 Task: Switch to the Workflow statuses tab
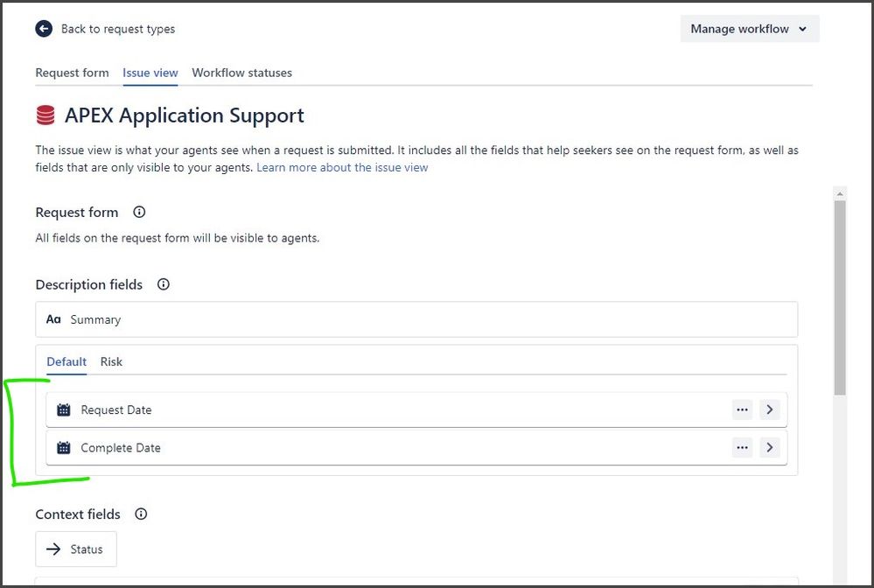click(241, 73)
